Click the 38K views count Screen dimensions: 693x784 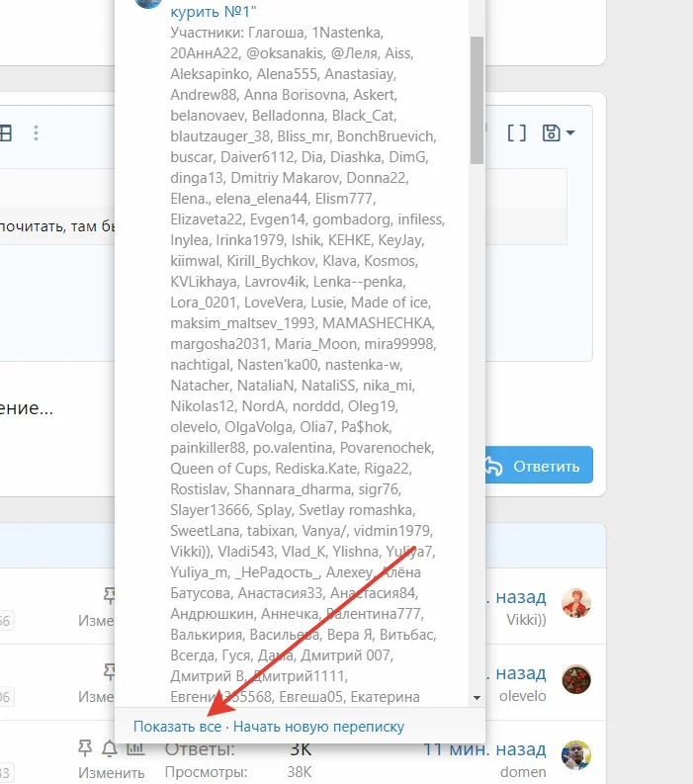pyautogui.click(x=299, y=772)
